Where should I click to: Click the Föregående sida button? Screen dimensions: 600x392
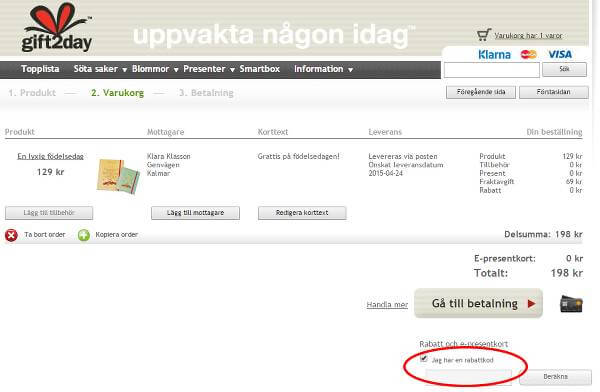tap(481, 92)
